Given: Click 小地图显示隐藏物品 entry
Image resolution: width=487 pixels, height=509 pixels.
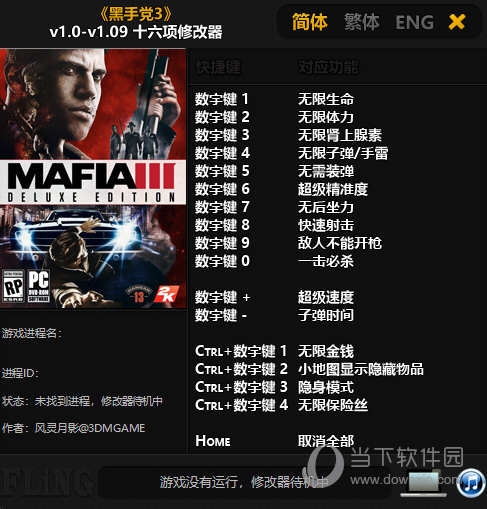Looking at the screenshot, I should (x=361, y=369).
